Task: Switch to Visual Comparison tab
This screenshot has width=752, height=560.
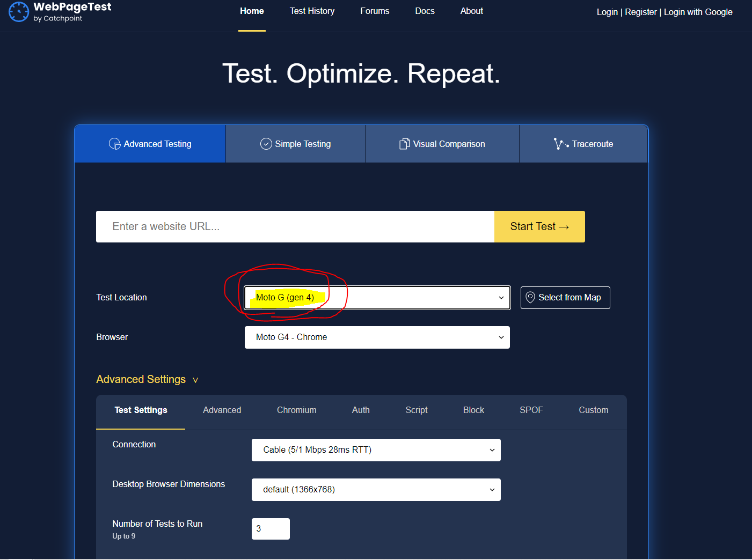Action: [x=442, y=144]
